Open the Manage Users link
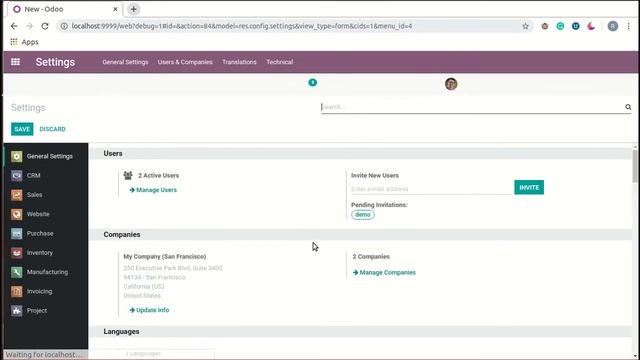This screenshot has height=360, width=640. 153,190
